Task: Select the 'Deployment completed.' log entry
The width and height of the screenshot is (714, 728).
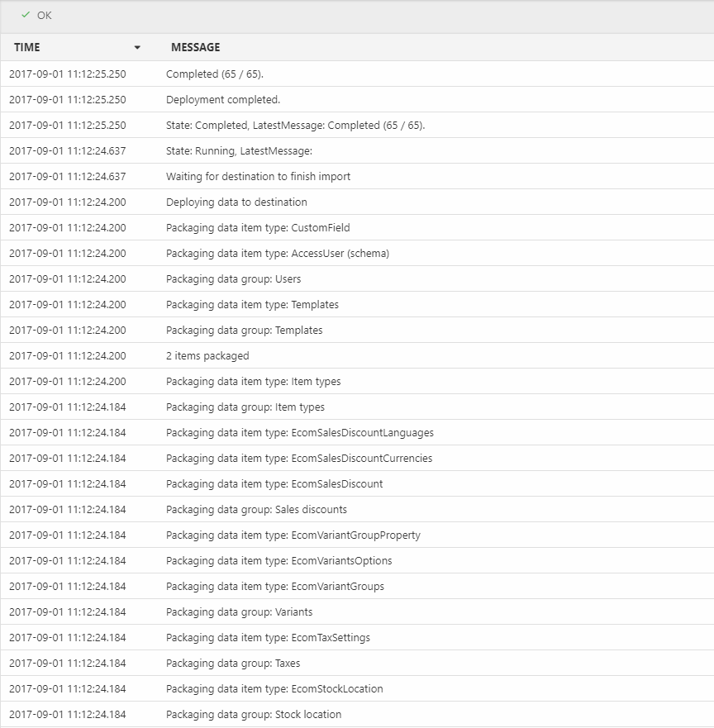Action: point(223,100)
